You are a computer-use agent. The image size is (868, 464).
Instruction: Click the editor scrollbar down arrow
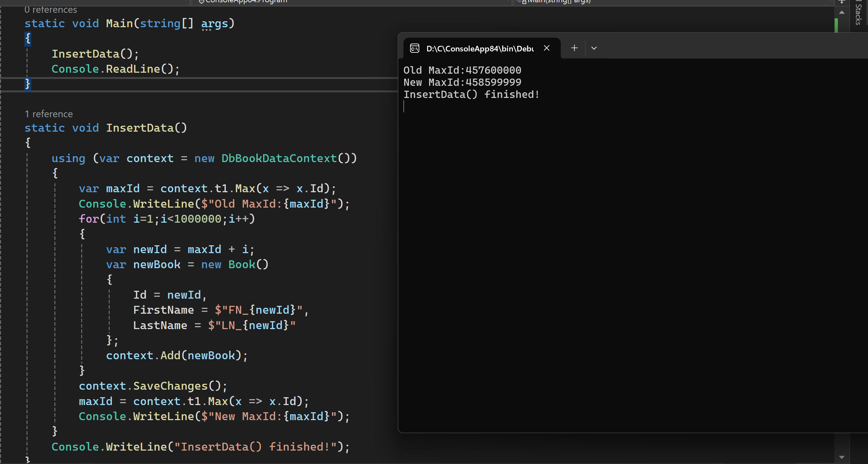coord(841,457)
